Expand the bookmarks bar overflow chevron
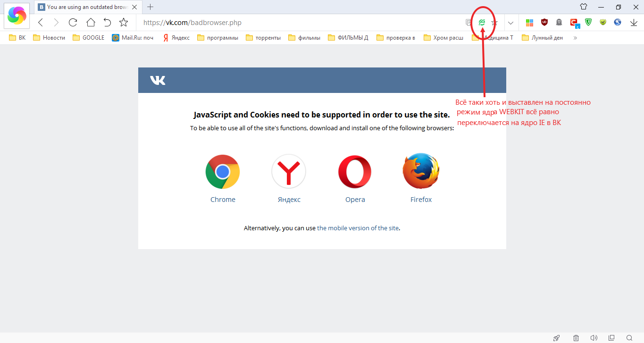 [x=575, y=38]
